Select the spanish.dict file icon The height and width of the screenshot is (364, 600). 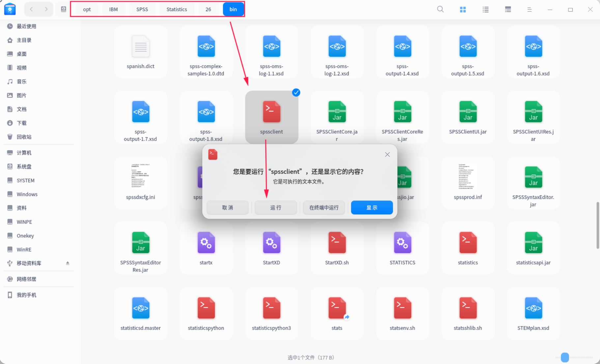click(141, 46)
